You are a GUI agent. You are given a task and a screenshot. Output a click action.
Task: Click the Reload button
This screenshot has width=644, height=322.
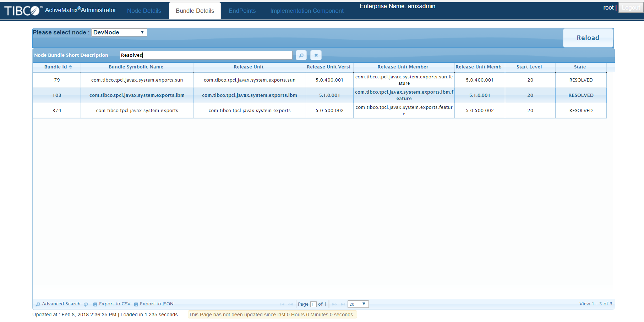588,38
